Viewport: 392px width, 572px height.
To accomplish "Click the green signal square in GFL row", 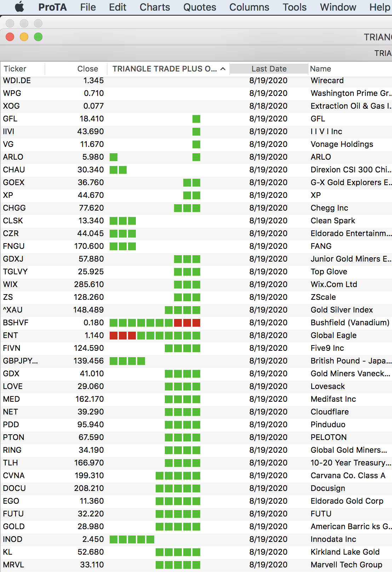I will pyautogui.click(x=196, y=119).
